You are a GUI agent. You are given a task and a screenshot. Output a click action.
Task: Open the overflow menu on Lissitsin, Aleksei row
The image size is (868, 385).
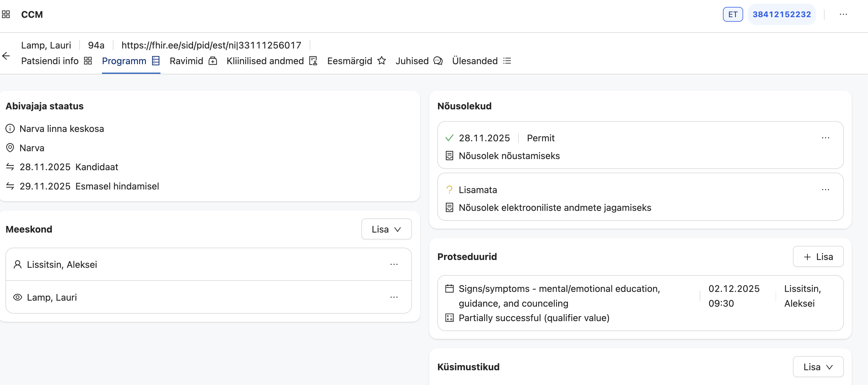[394, 264]
